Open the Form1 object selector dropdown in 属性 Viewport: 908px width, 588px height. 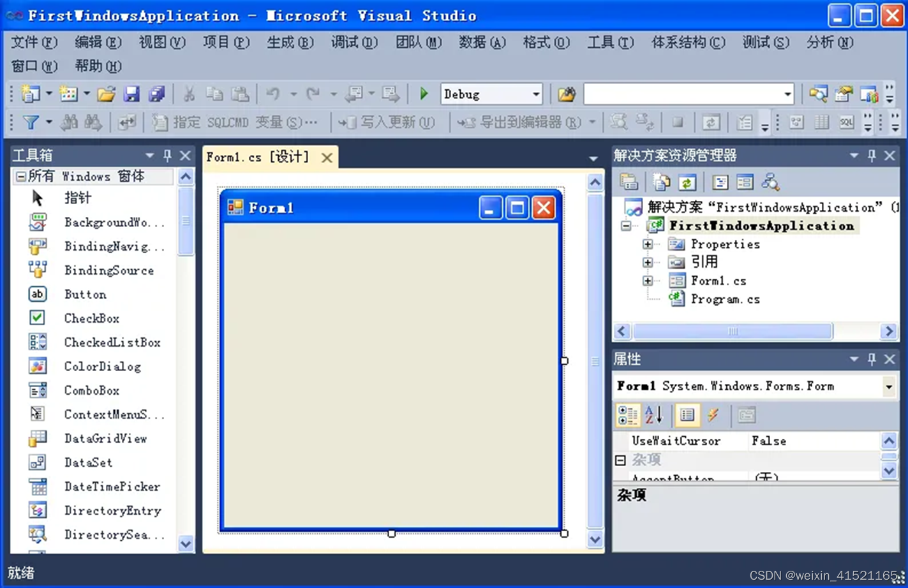[889, 386]
